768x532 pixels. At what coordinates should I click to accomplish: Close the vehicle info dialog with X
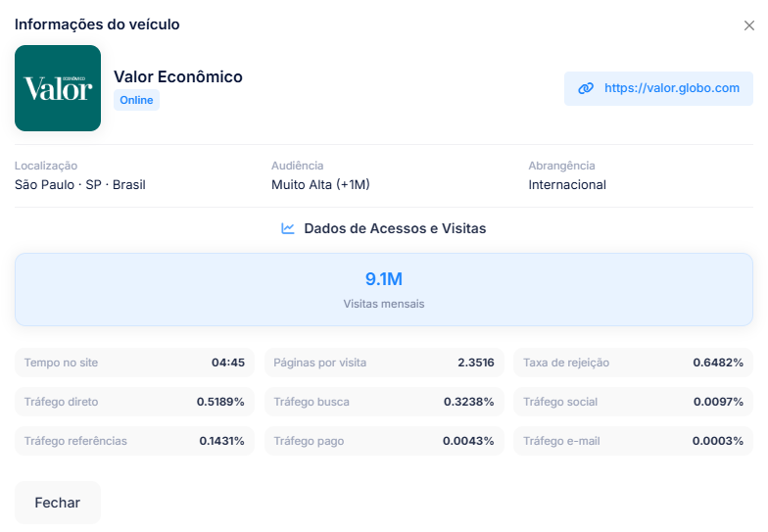(748, 25)
